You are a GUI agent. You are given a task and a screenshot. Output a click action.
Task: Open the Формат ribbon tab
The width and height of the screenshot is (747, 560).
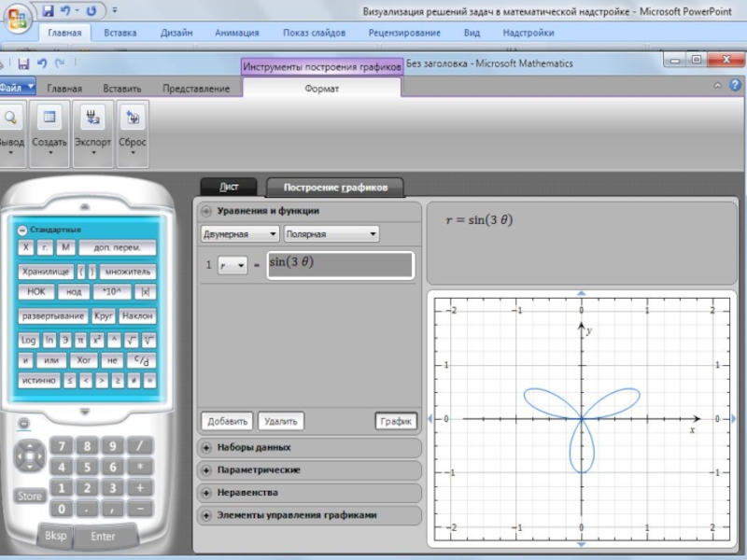click(321, 89)
